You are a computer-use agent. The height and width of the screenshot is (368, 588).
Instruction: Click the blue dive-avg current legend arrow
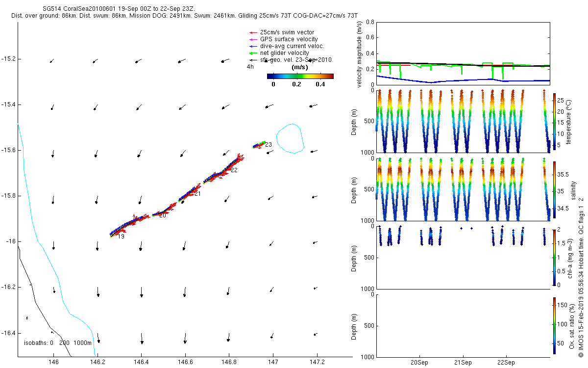pos(252,46)
